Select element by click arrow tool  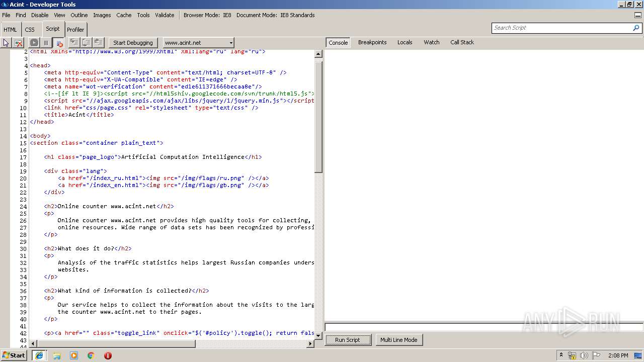[x=6, y=43]
